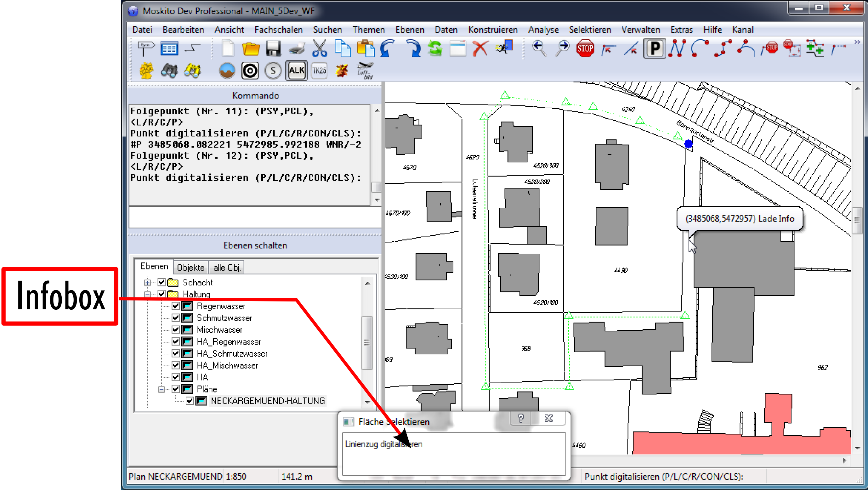Click help button in Fläche selektieren dialog
The width and height of the screenshot is (868, 490).
[x=521, y=418]
